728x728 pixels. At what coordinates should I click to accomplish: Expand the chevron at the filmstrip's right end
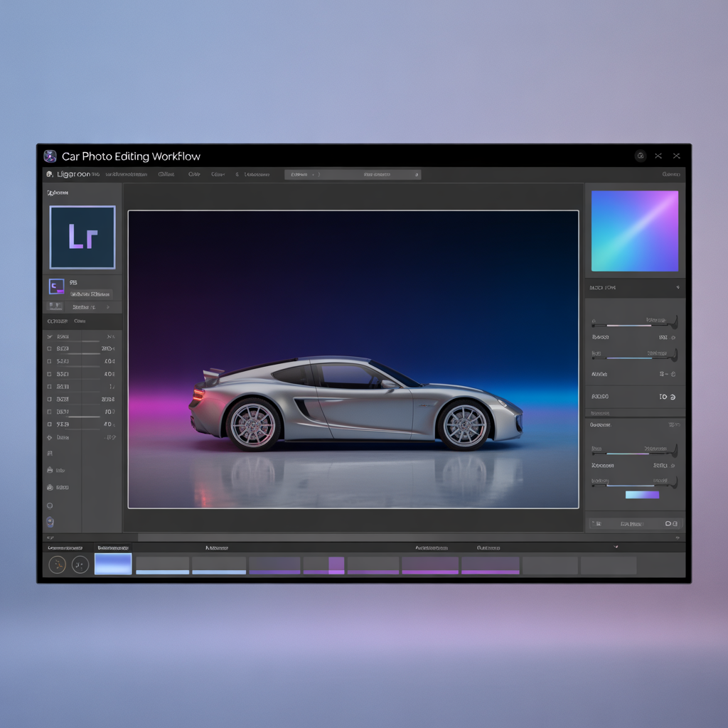click(616, 547)
